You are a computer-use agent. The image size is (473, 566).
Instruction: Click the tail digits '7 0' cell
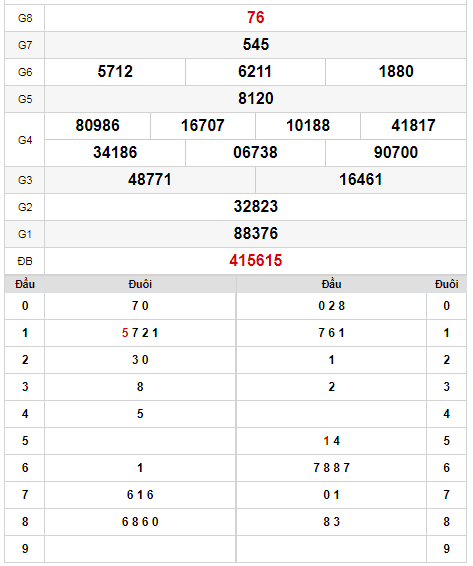pos(140,306)
